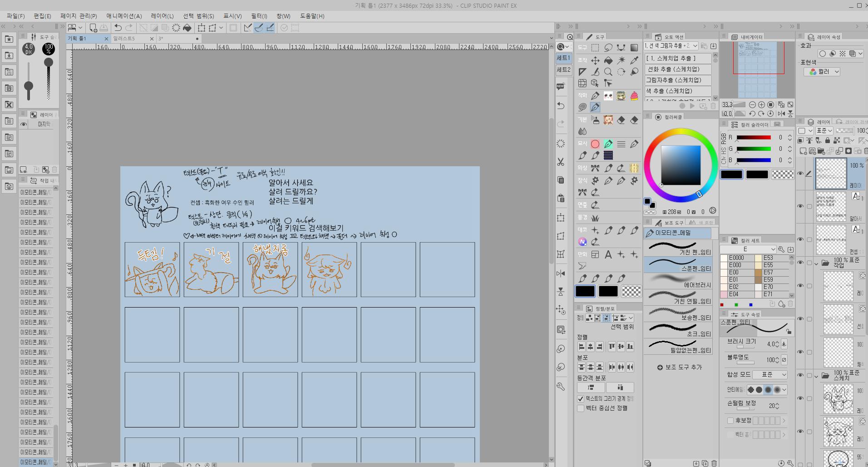Image resolution: width=868 pixels, height=467 pixels.
Task: Create new layer folder icon
Action: click(821, 151)
